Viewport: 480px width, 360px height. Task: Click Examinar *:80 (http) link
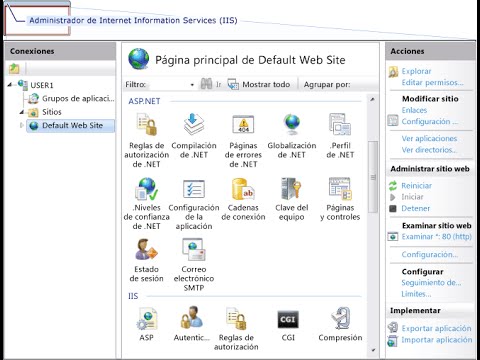point(436,237)
